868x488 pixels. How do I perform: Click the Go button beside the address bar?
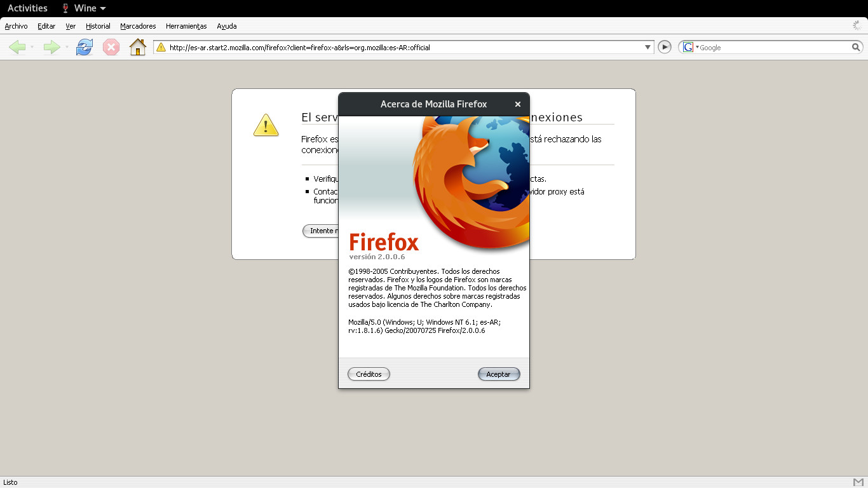(665, 47)
